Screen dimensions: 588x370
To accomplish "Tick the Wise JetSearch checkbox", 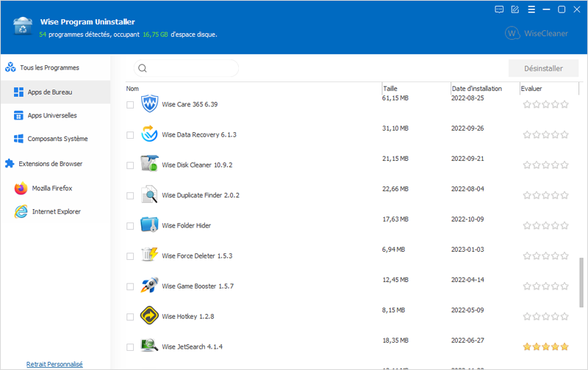I will (130, 347).
